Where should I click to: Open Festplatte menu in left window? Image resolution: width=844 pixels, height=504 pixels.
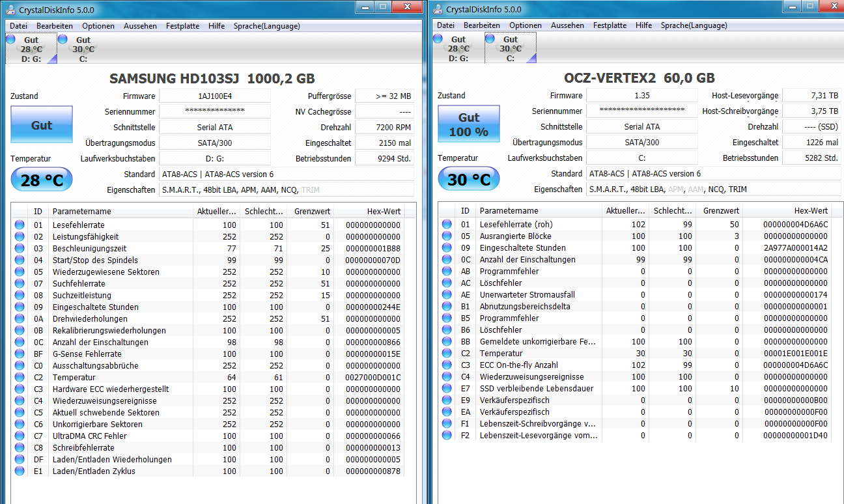coord(182,26)
